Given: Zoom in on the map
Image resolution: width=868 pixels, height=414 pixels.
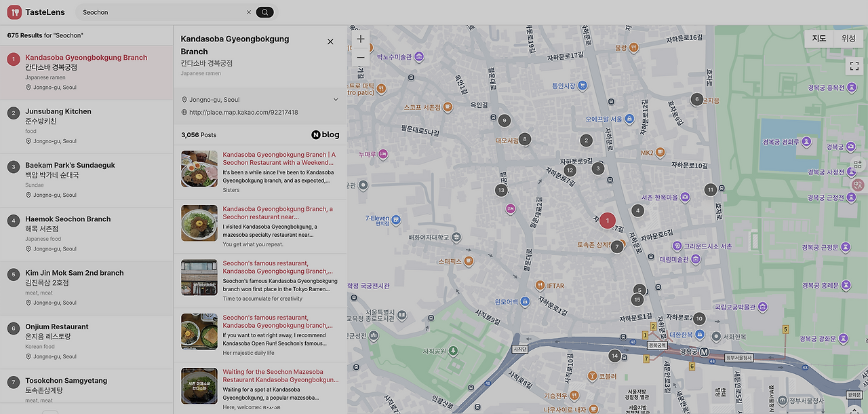Looking at the screenshot, I should tap(361, 39).
